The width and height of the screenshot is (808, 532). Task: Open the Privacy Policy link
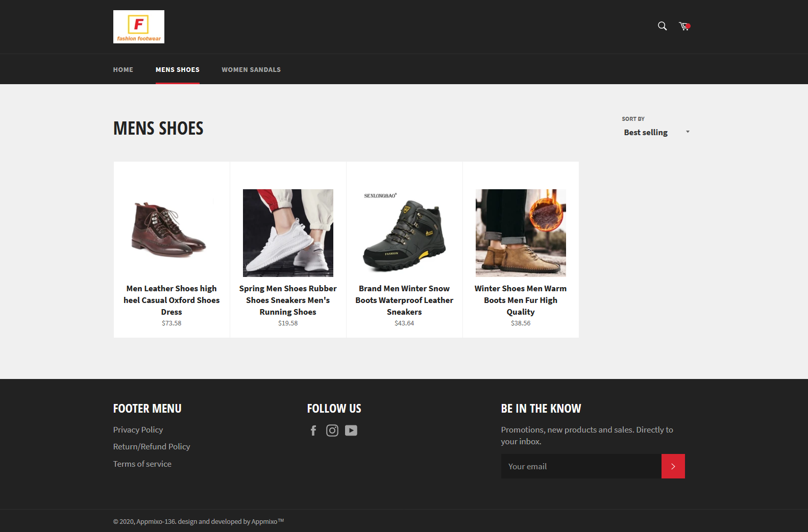coord(138,429)
